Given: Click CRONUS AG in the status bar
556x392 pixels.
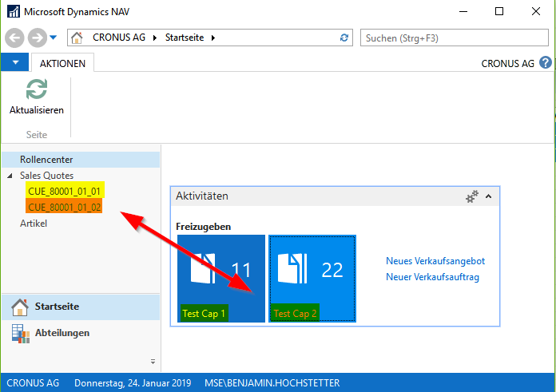Looking at the screenshot, I should coord(33,383).
